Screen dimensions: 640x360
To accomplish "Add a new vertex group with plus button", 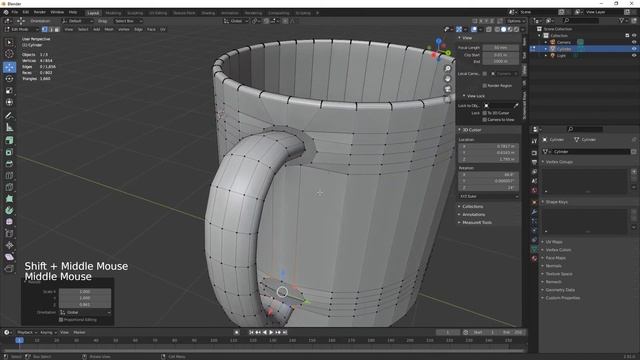I will tap(634, 172).
